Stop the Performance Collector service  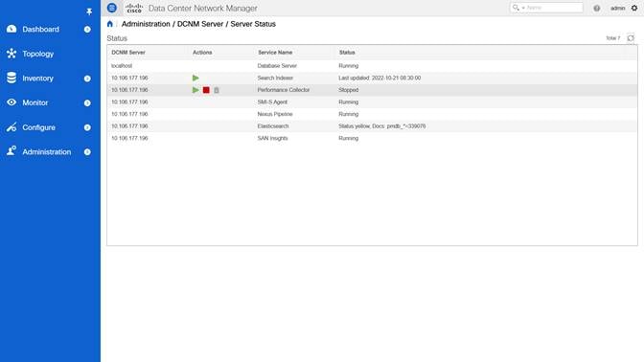206,90
